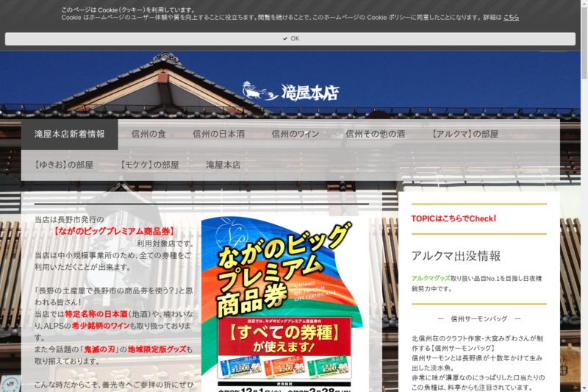Screen dimensions: 588x392
Task: Click 滝屋本店 in the second menu row
Action: pyautogui.click(x=223, y=165)
